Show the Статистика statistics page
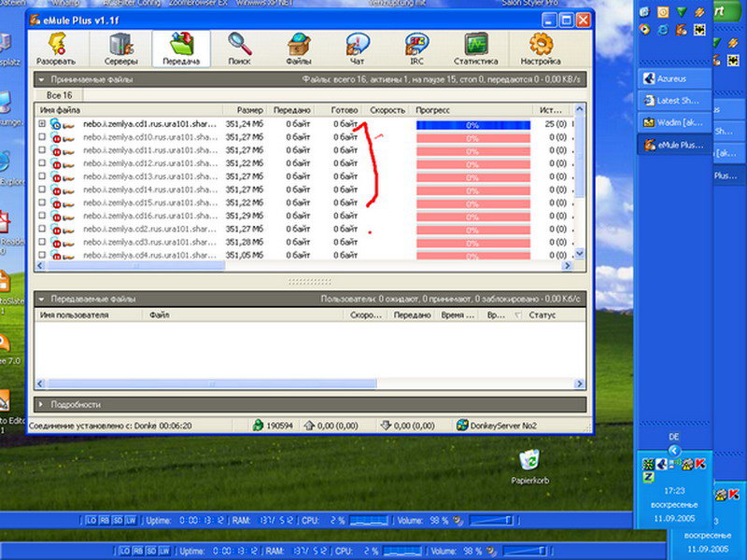Viewport: 747px width, 560px height. 475,49
